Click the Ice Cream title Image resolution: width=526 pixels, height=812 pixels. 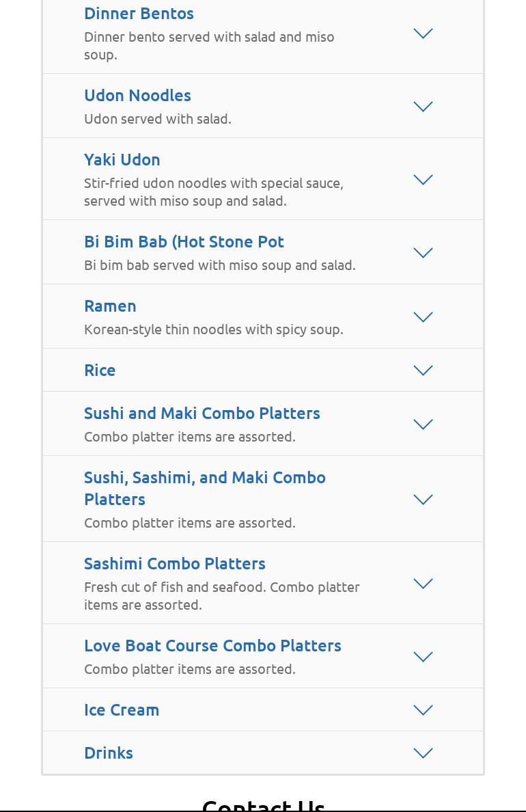pyautogui.click(x=122, y=710)
